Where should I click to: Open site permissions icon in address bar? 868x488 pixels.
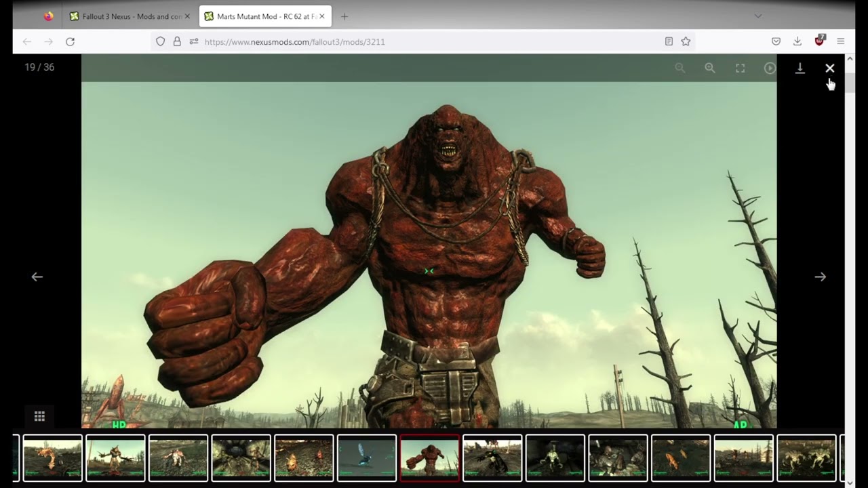coord(194,41)
